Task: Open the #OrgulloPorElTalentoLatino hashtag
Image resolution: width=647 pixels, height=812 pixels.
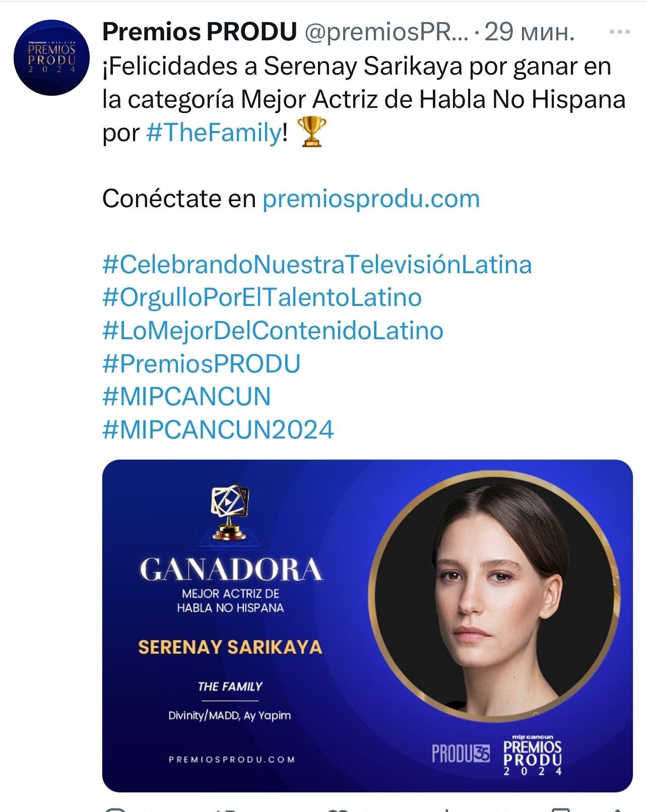Action: [262, 297]
